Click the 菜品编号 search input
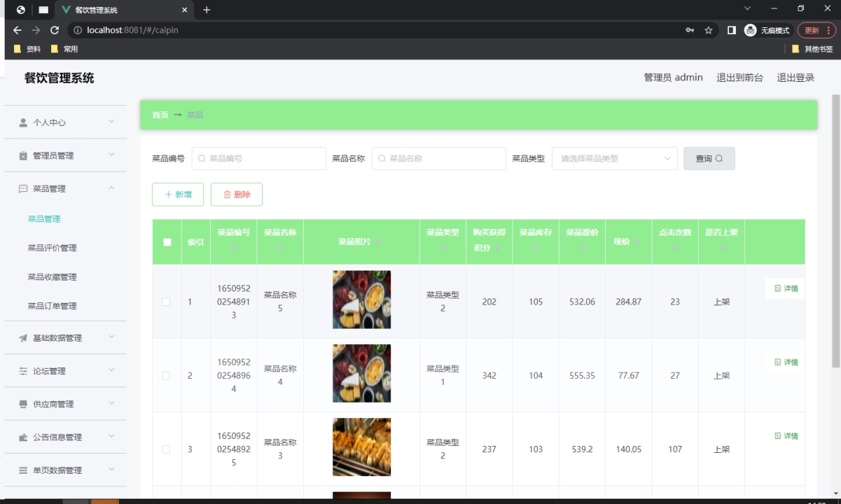This screenshot has height=504, width=841. (x=259, y=159)
